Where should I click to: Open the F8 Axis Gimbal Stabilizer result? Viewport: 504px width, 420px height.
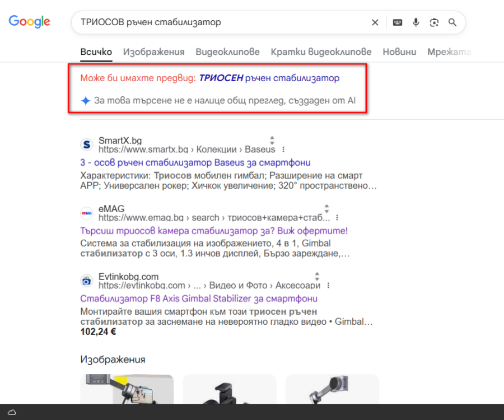point(199,298)
